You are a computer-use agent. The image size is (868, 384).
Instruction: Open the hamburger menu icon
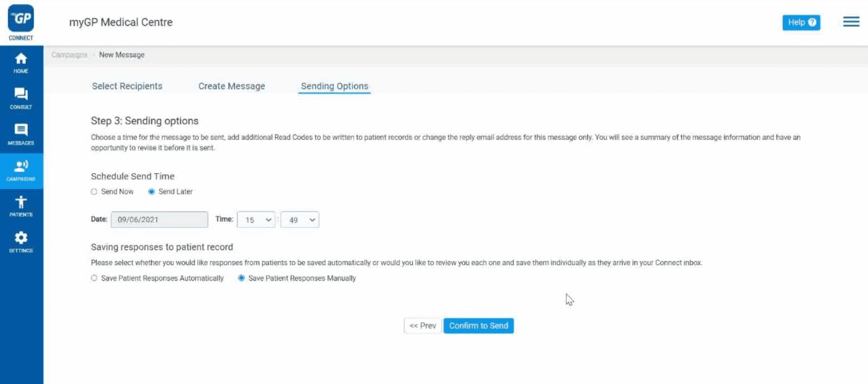pos(851,22)
